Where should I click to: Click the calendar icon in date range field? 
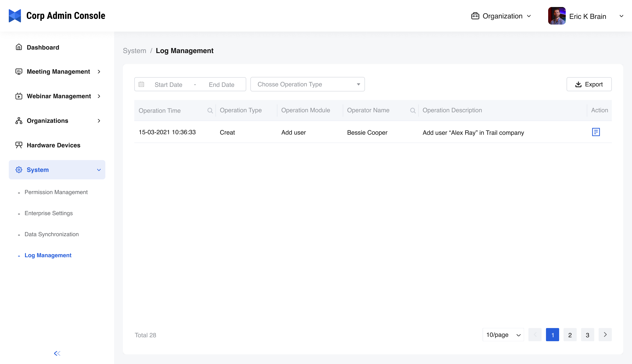141,84
